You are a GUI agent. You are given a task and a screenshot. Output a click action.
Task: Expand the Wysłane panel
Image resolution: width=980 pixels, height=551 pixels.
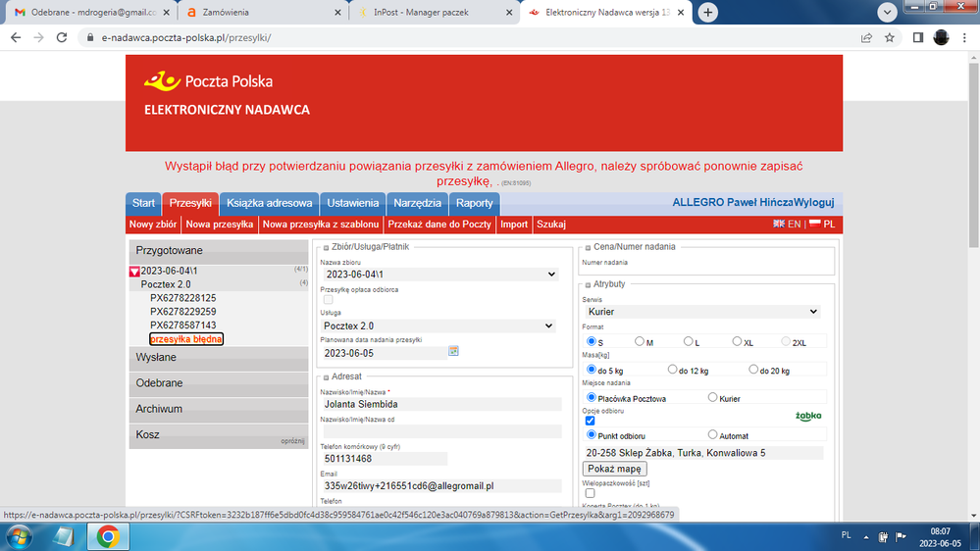[219, 357]
